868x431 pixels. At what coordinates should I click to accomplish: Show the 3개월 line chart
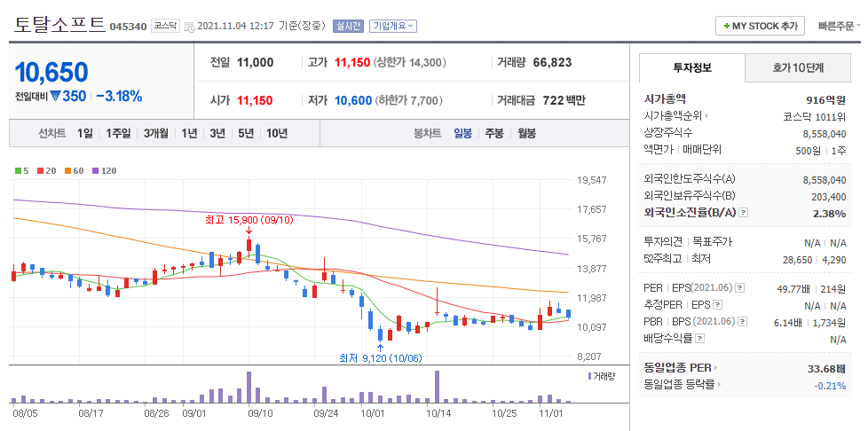[x=155, y=133]
